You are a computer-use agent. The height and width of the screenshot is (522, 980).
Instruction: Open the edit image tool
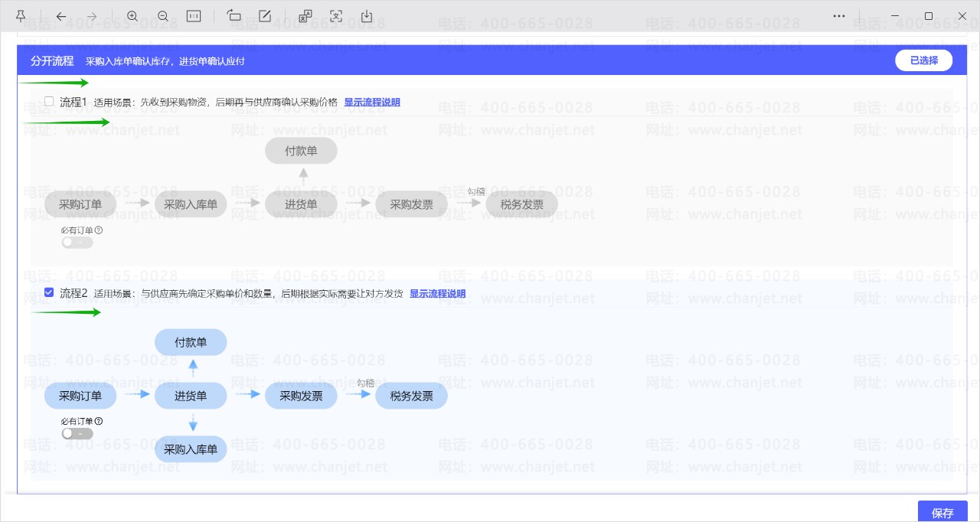265,16
